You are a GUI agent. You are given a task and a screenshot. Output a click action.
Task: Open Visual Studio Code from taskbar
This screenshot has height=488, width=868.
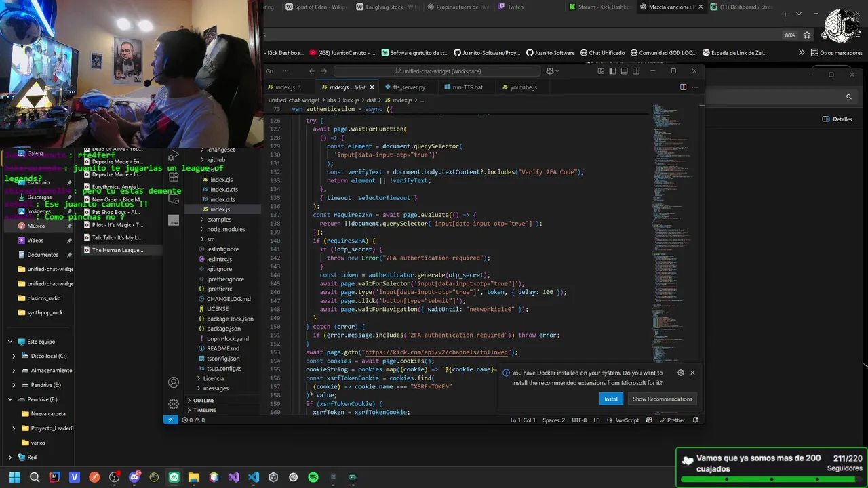(253, 477)
